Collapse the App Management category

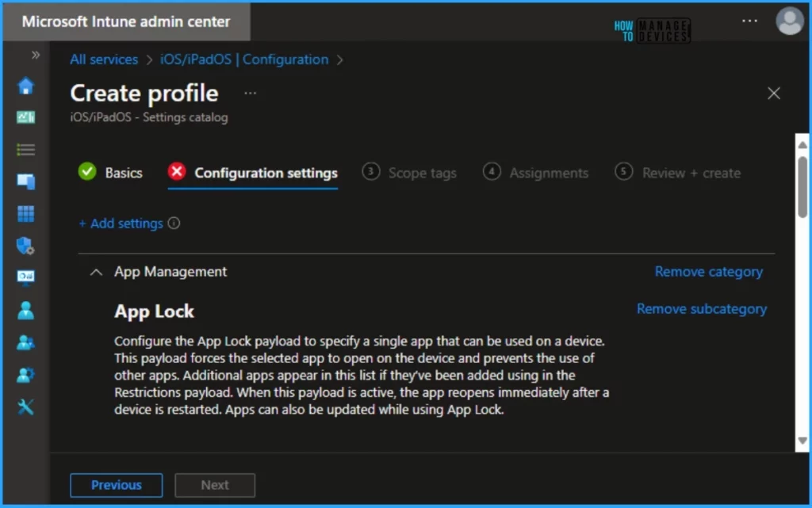(96, 272)
